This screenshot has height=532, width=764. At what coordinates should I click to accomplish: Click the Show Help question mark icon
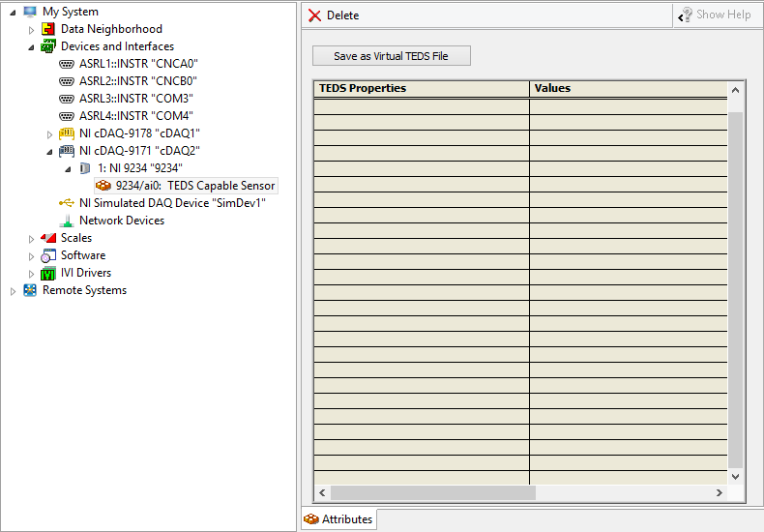685,15
